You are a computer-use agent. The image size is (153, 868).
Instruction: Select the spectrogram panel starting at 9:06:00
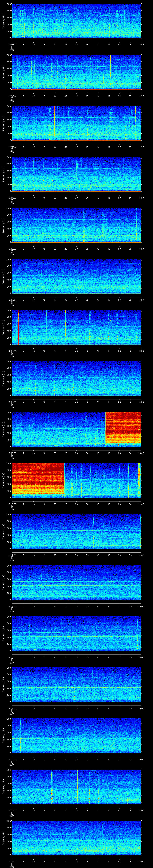76,276
